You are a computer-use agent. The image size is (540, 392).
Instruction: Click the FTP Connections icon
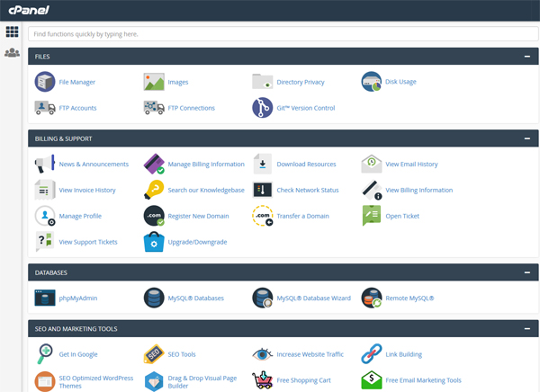click(154, 108)
